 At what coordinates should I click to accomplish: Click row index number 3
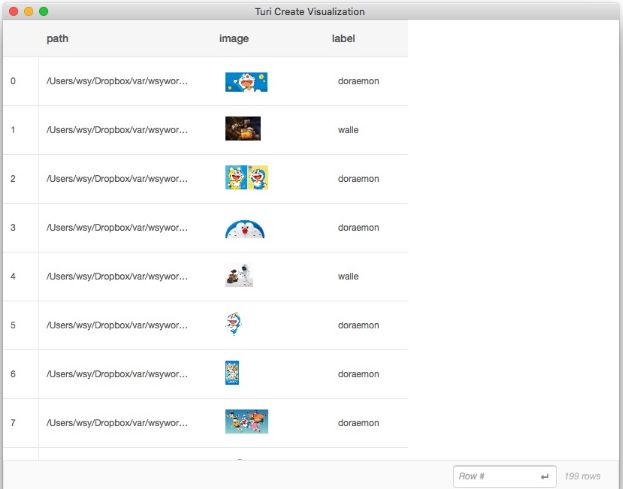tap(13, 228)
